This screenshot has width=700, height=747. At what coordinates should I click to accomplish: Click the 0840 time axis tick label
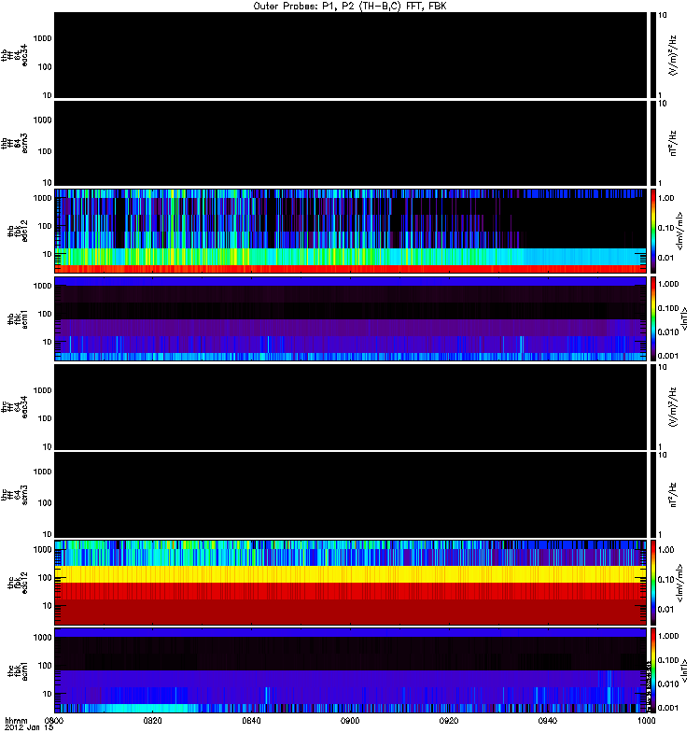(252, 722)
